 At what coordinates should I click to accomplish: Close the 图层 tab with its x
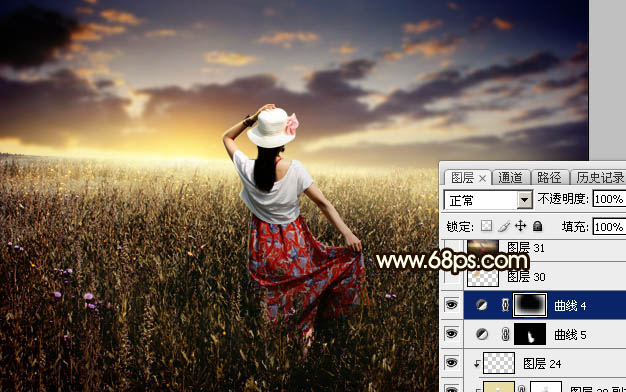pos(482,178)
